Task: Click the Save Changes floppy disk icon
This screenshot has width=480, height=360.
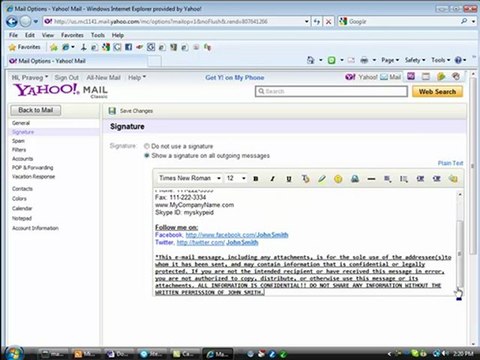Action: click(x=112, y=111)
